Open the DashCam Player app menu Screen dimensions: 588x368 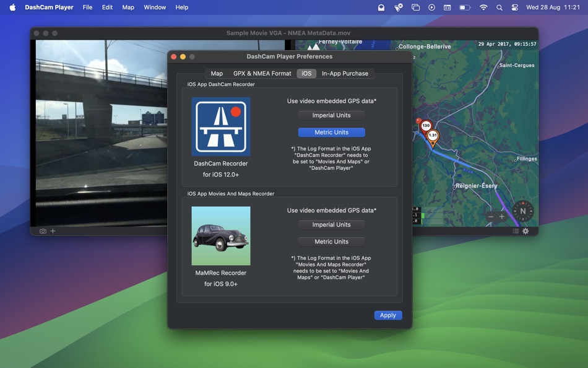coord(49,7)
